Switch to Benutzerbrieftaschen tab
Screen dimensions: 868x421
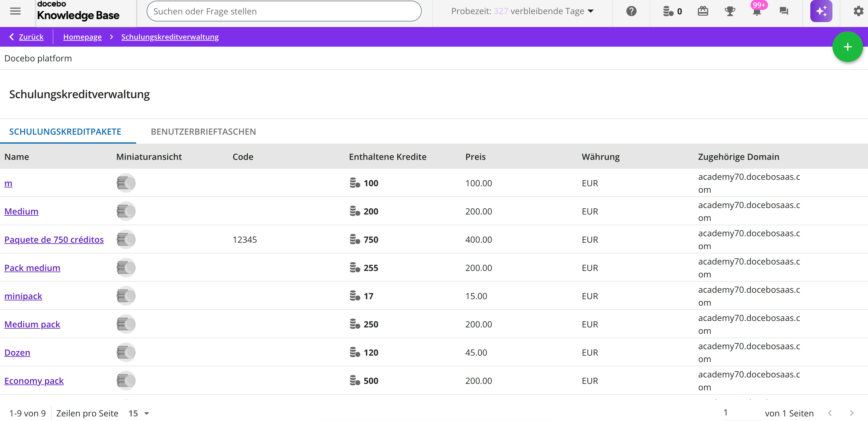point(203,131)
